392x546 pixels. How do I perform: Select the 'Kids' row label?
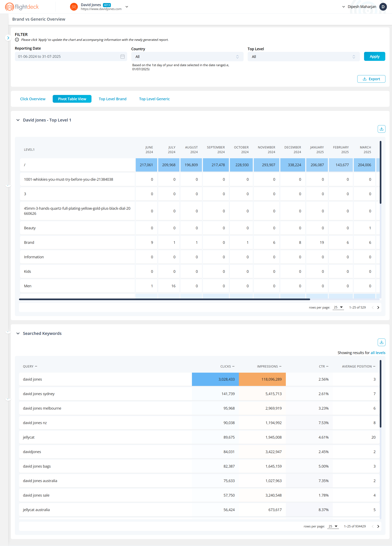click(27, 272)
